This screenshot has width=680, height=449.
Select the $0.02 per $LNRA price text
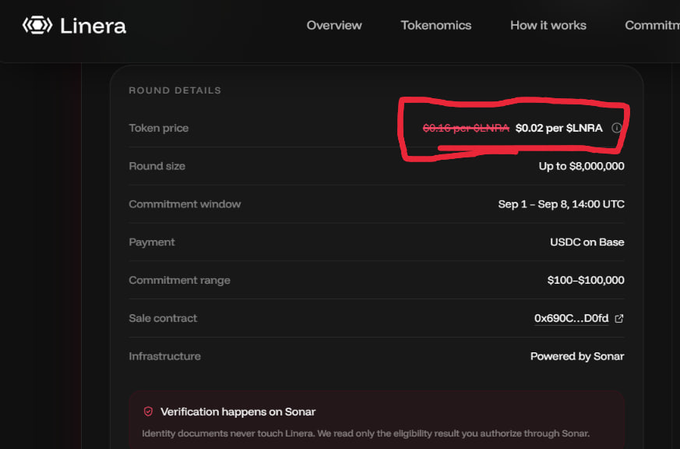(x=559, y=128)
